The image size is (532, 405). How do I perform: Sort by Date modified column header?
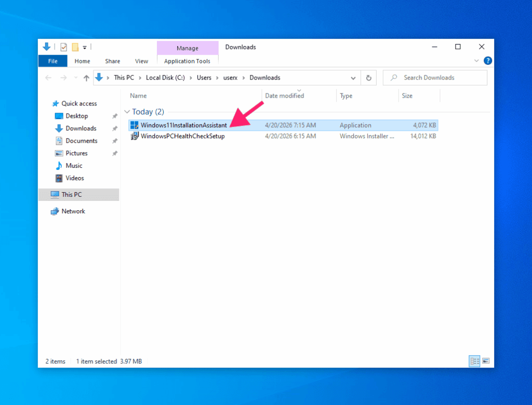[284, 96]
